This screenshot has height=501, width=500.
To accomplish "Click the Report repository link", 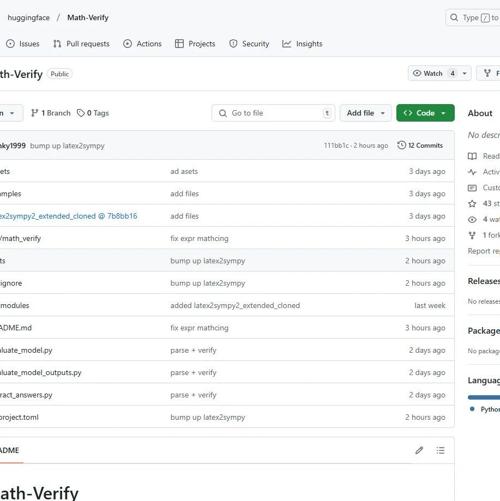I will pos(484,251).
